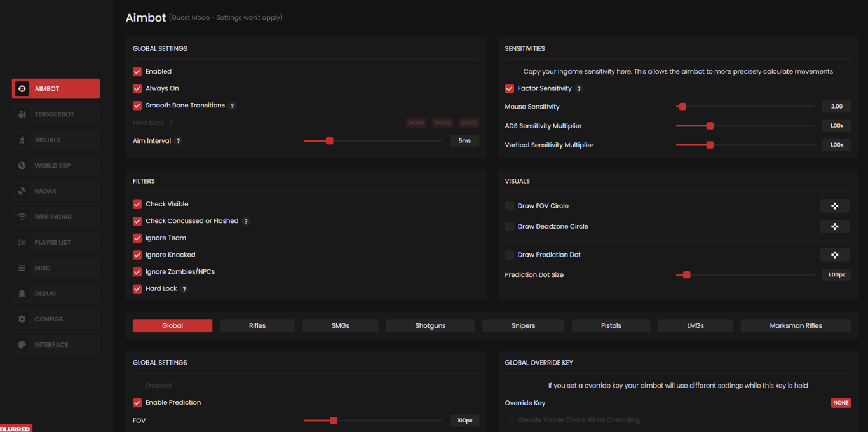Screen dimensions: 868x432
Task: Open the Shotguns tab
Action: [x=430, y=325]
